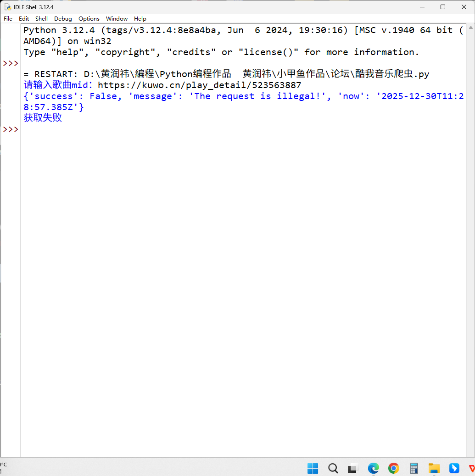475x476 pixels.
Task: Open the Calculator app from taskbar
Action: (x=414, y=468)
